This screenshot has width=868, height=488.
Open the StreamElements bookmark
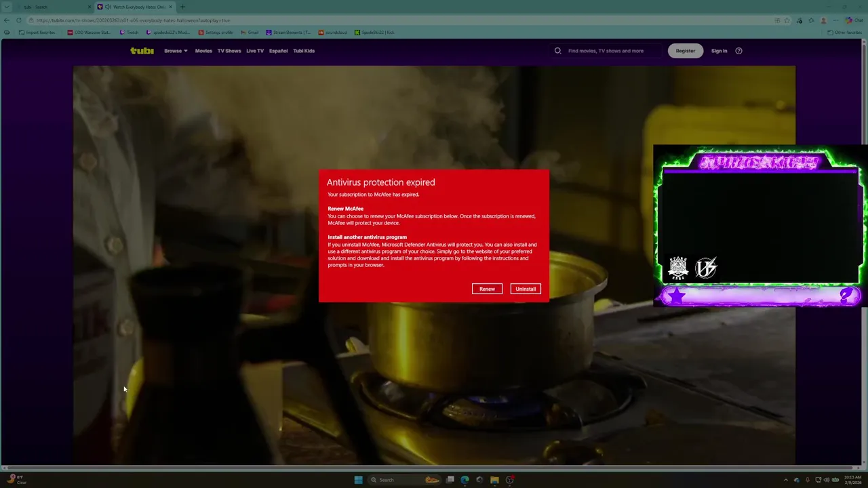click(x=288, y=33)
